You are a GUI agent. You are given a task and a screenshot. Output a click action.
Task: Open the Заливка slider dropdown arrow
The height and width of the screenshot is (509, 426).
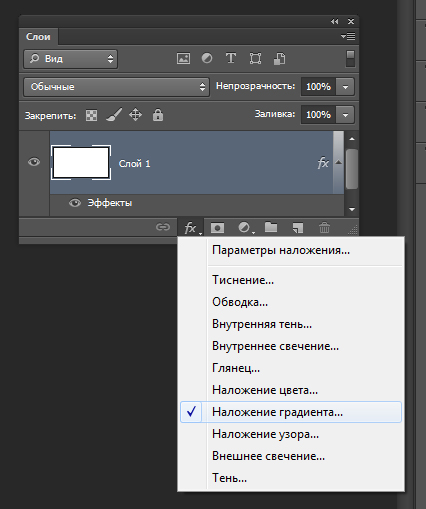click(x=345, y=115)
